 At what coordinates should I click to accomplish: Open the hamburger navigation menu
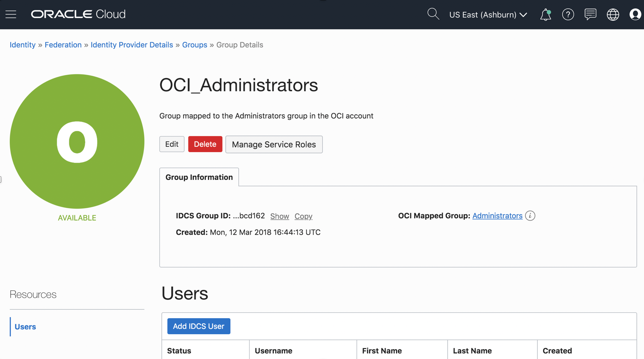(x=11, y=14)
